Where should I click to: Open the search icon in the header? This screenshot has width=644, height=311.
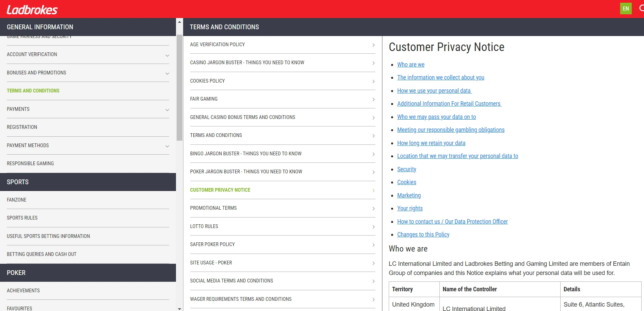(x=641, y=8)
